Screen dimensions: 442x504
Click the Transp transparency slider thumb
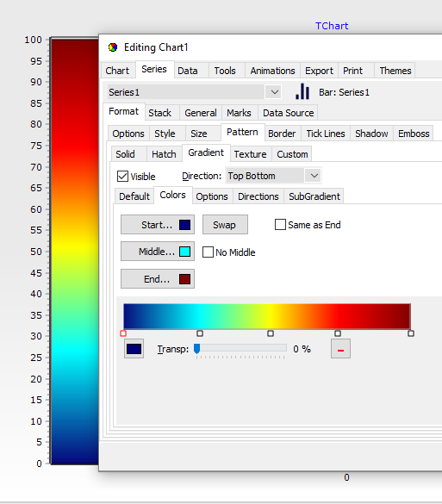(196, 349)
